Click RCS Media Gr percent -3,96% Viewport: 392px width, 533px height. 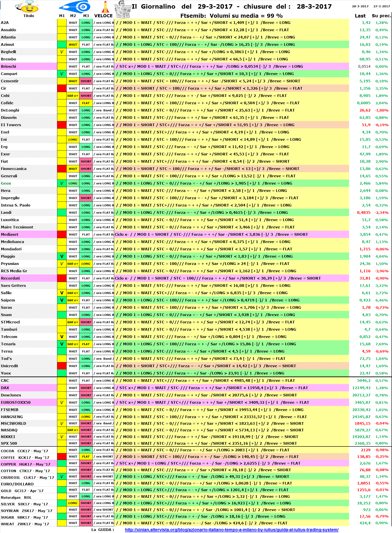(381, 271)
